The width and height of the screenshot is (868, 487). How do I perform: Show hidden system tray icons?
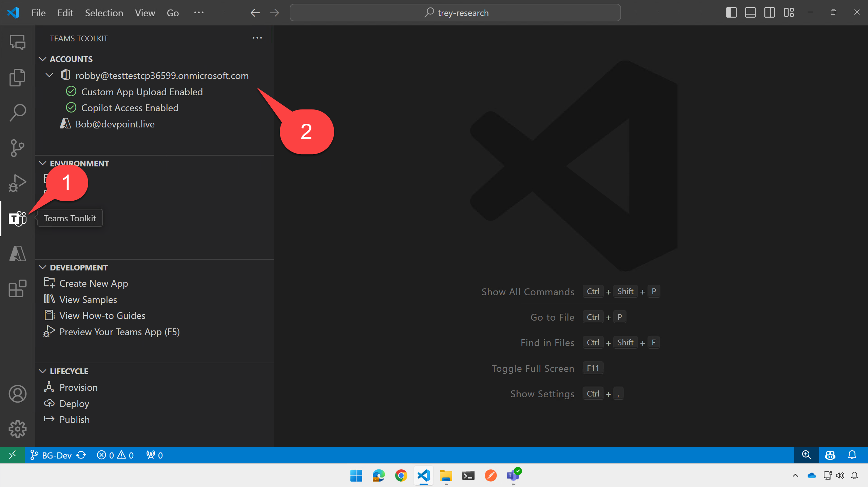point(795,475)
